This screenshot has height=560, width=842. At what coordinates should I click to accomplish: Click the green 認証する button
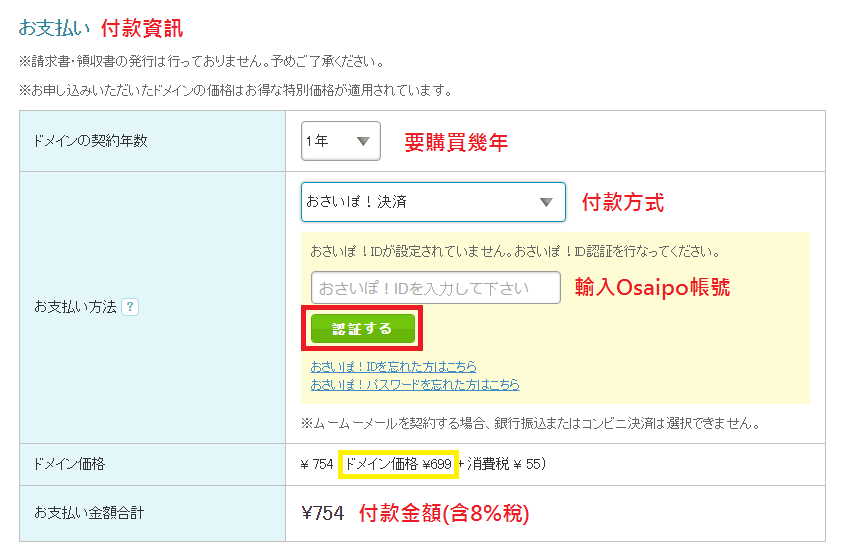[362, 329]
